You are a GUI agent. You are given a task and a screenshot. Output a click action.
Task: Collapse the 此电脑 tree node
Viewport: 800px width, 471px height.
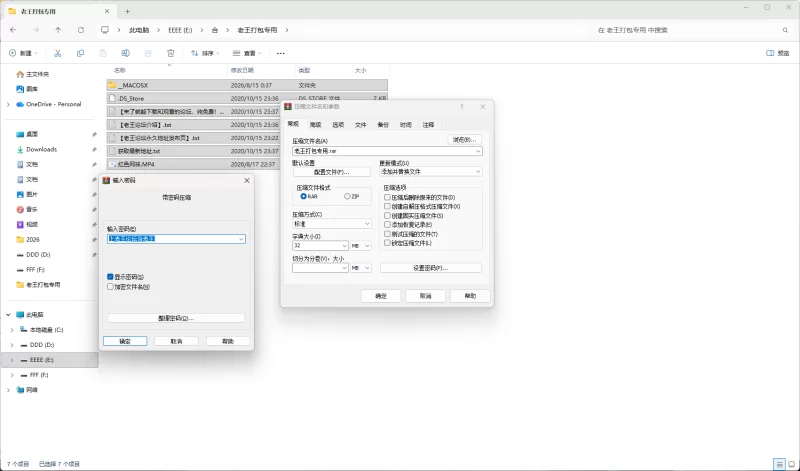click(8, 315)
